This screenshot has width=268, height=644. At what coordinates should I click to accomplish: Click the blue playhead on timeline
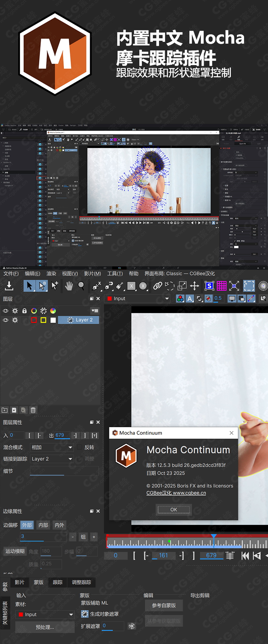214,540
